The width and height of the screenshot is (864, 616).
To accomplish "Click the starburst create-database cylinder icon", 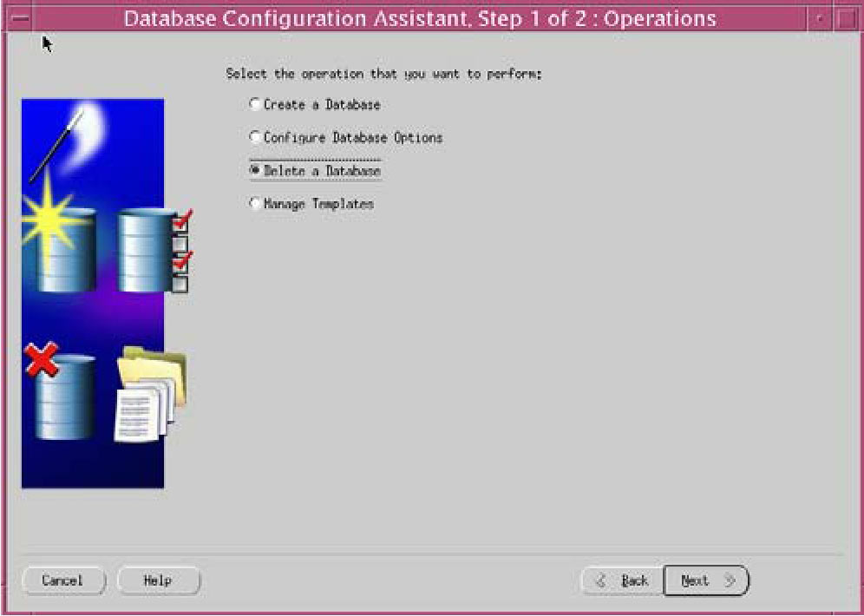I will point(60,238).
